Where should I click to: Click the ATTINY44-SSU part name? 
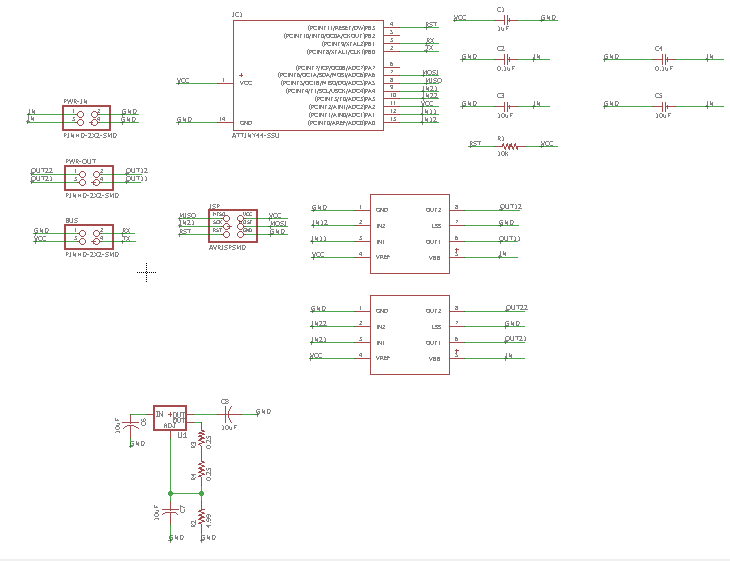[256, 135]
